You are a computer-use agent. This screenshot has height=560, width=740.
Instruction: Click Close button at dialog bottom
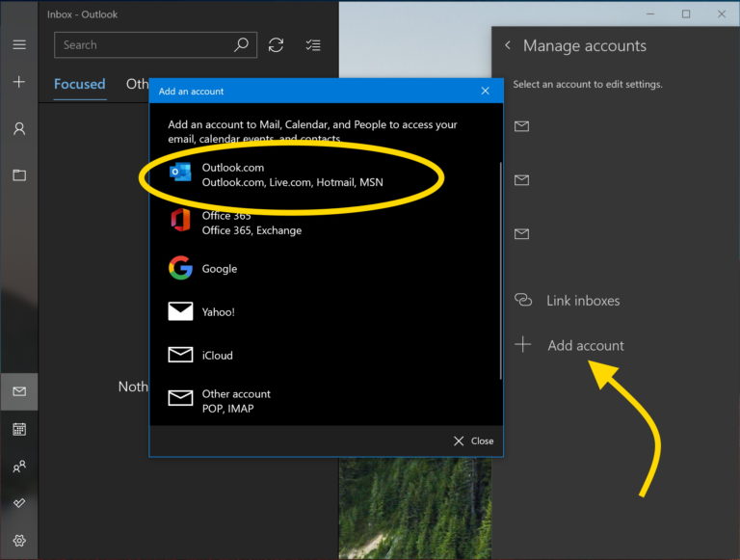point(473,441)
